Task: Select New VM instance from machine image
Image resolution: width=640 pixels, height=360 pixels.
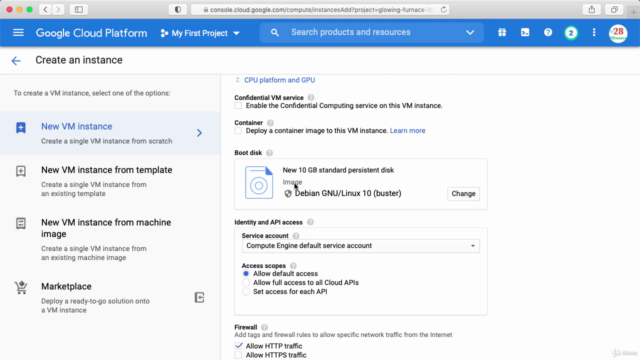Action: pyautogui.click(x=110, y=239)
